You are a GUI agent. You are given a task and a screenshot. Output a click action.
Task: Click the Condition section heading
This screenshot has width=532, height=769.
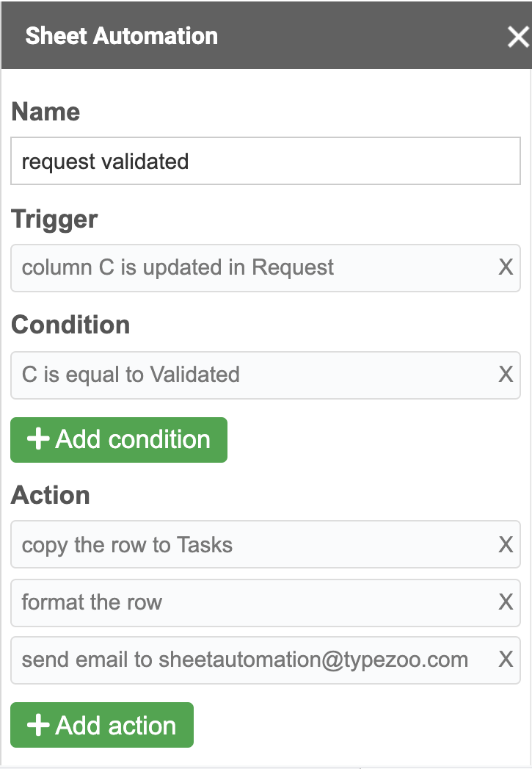click(x=70, y=325)
